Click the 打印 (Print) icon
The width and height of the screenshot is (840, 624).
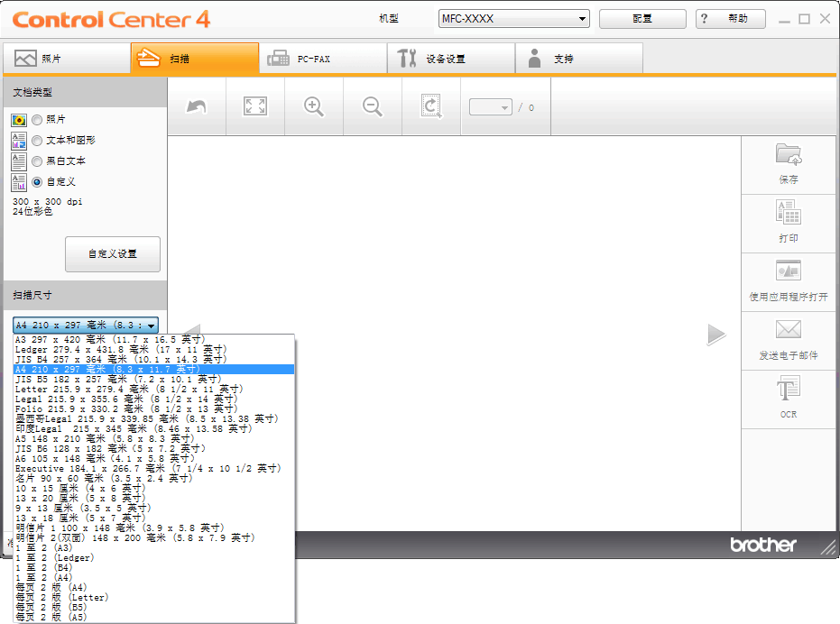point(789,213)
